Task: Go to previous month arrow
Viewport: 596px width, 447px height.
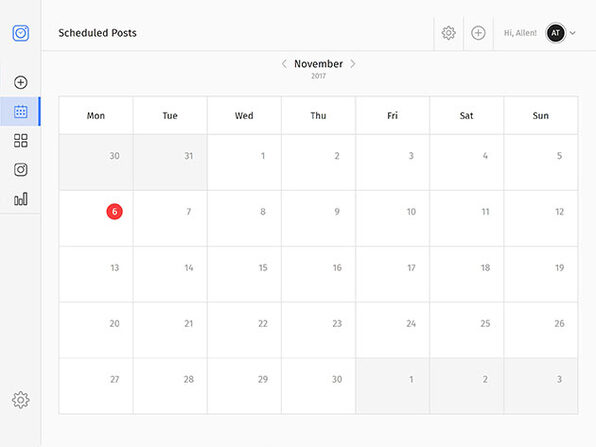Action: [284, 64]
